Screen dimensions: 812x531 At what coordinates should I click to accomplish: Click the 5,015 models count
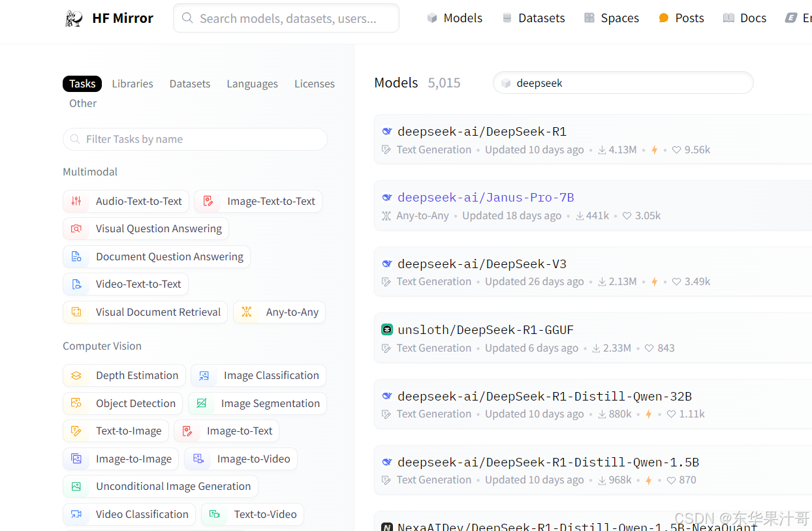(444, 83)
